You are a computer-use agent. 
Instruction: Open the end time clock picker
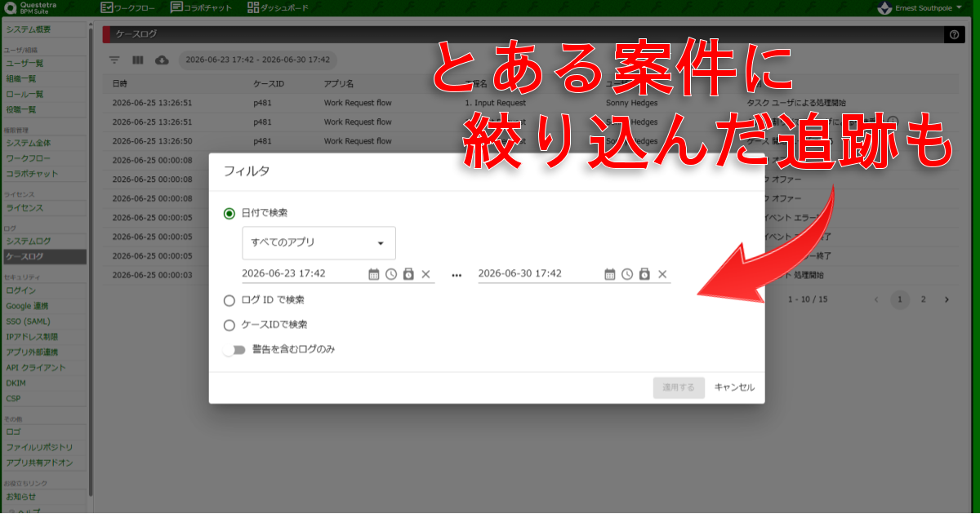[627, 274]
